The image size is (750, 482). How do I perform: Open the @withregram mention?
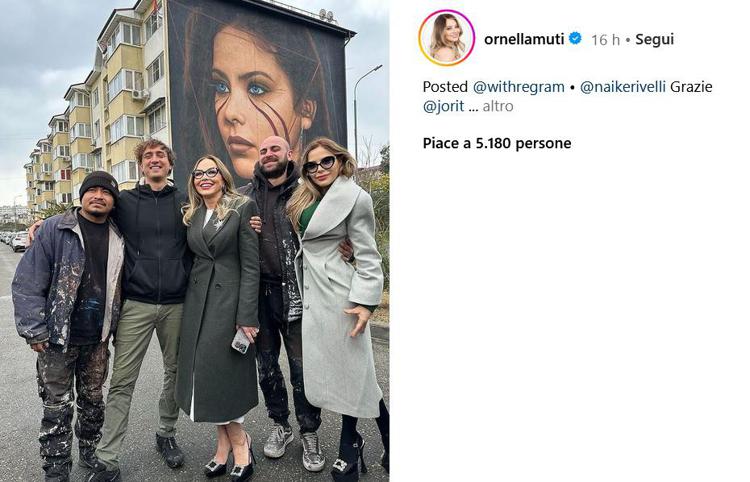pos(518,87)
